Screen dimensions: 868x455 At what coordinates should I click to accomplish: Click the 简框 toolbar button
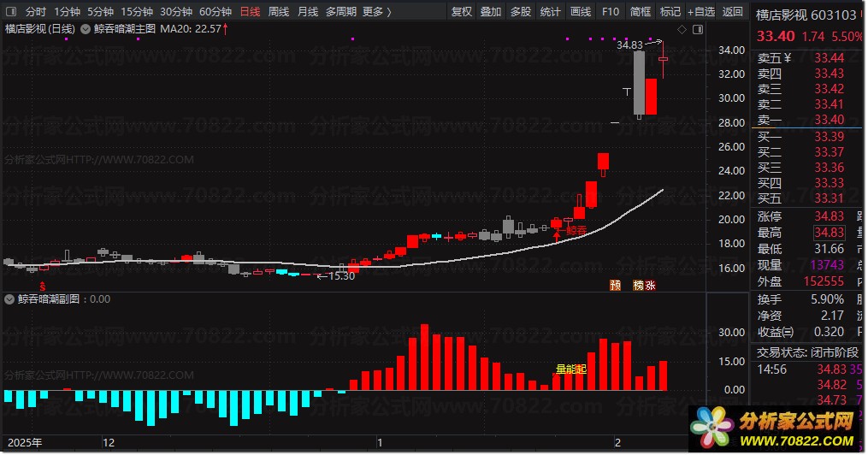(x=640, y=11)
